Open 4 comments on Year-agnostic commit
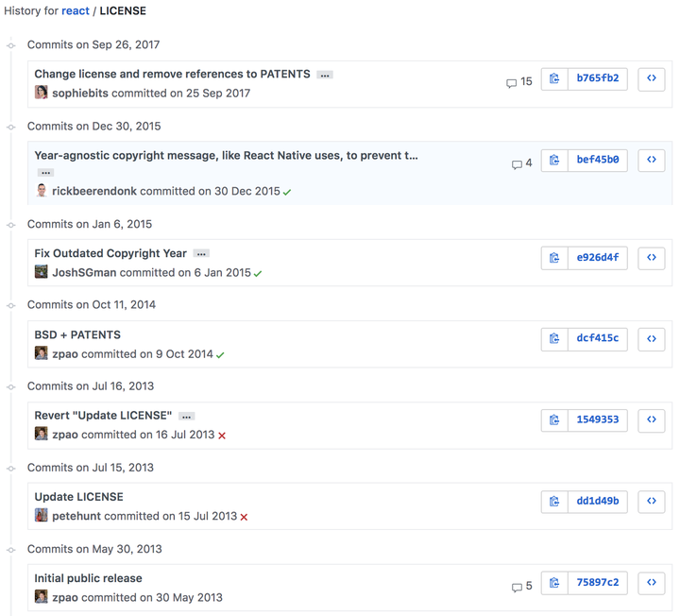This screenshot has height=616, width=680. click(521, 163)
